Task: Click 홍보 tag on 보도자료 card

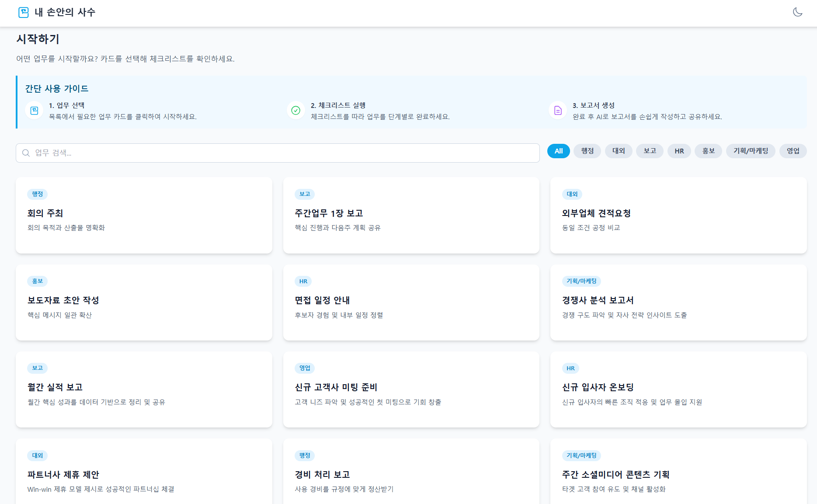Action: (38, 281)
